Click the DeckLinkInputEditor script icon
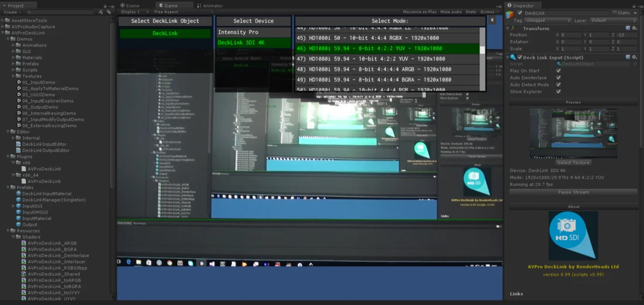Image resolution: width=644 pixels, height=305 pixels. click(x=18, y=144)
